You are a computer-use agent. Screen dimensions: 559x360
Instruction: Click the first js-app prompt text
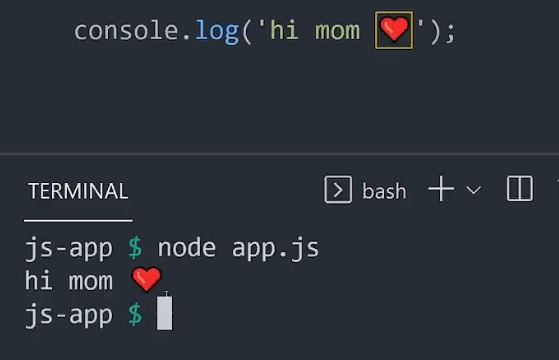tap(68, 249)
